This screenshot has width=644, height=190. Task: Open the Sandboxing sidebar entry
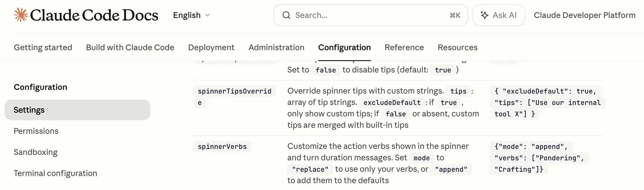tap(35, 152)
